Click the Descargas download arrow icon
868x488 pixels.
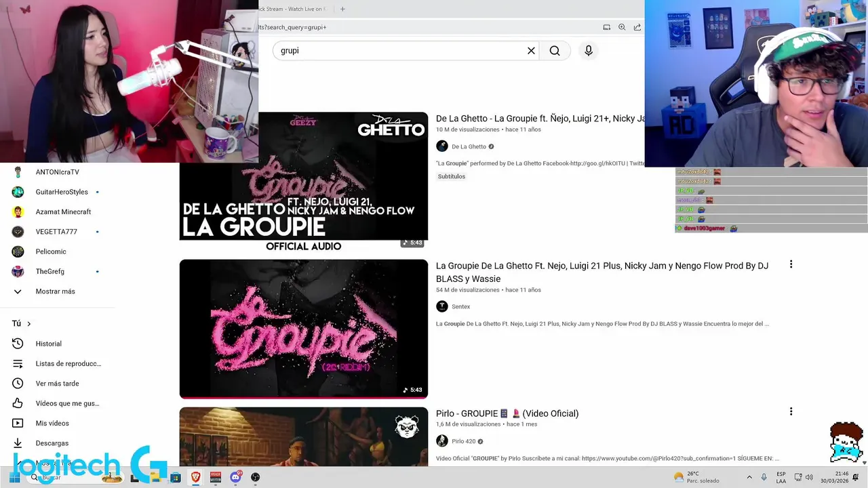tap(18, 443)
